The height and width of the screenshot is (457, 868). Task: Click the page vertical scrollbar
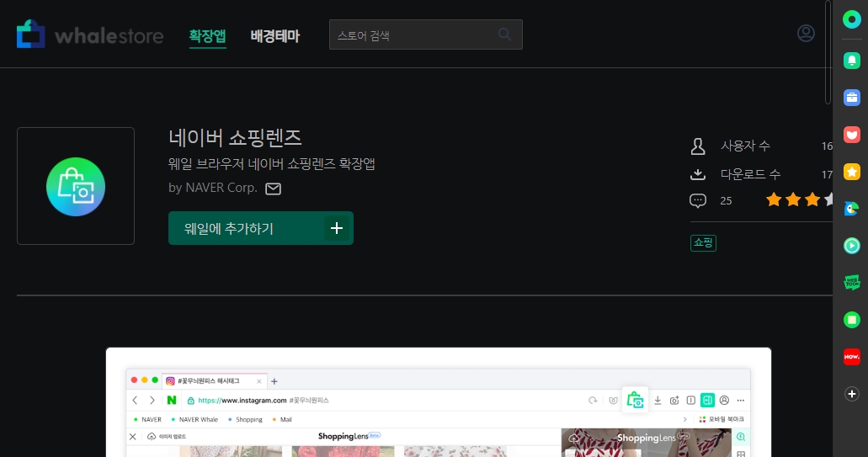tap(828, 52)
